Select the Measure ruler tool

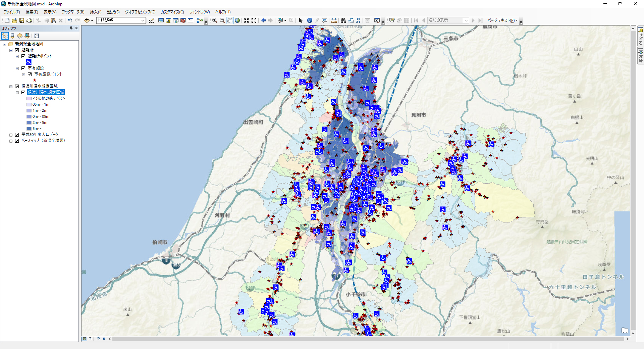334,20
